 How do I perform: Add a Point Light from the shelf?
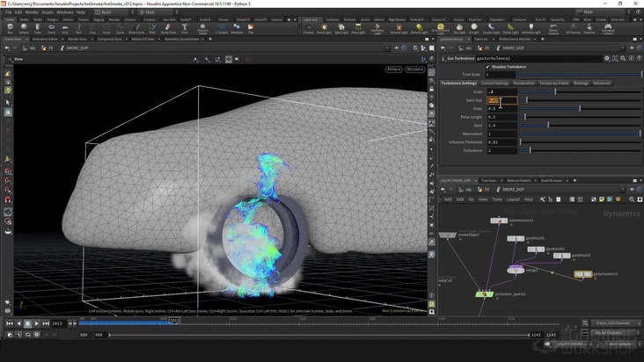324,28
